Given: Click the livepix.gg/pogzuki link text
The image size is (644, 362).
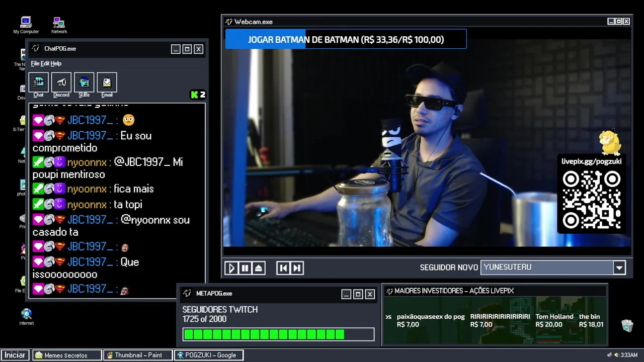Looking at the screenshot, I should (591, 161).
